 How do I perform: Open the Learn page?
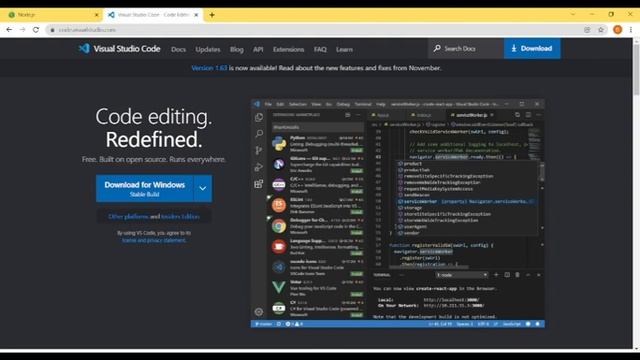[x=344, y=49]
